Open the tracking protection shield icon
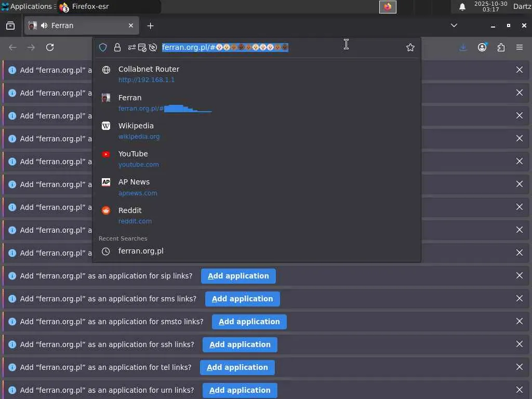Image resolution: width=532 pixels, height=399 pixels. pyautogui.click(x=103, y=47)
